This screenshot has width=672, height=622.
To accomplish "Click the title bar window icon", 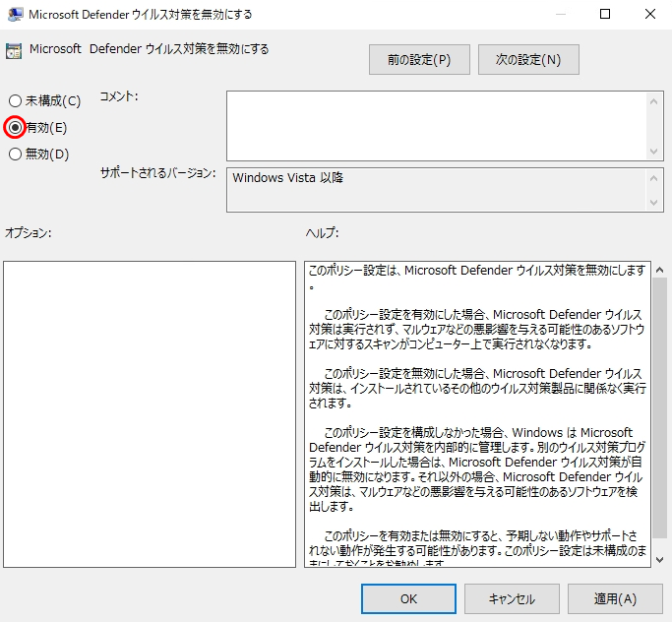I will click(16, 14).
